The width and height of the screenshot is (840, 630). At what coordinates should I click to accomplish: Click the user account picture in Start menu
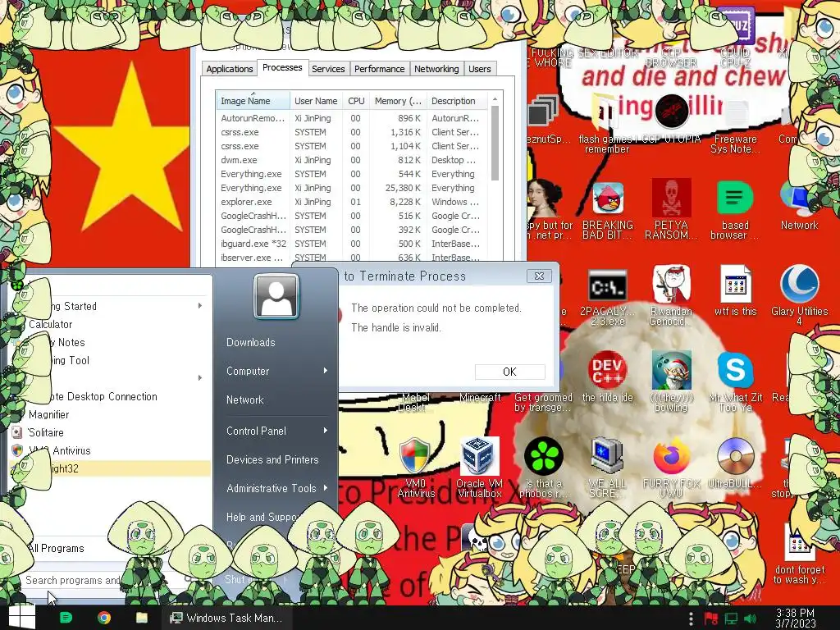[276, 295]
